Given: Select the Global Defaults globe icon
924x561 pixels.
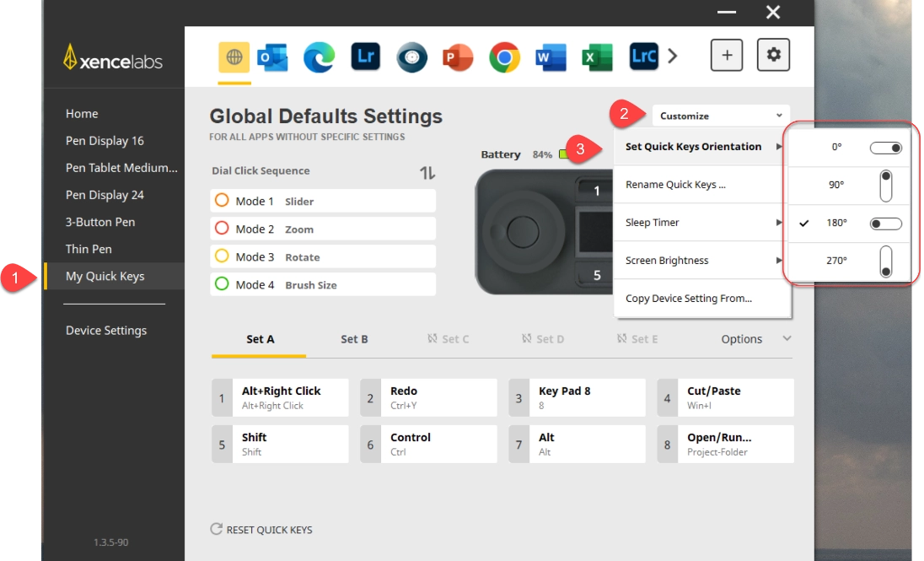Looking at the screenshot, I should pos(234,57).
